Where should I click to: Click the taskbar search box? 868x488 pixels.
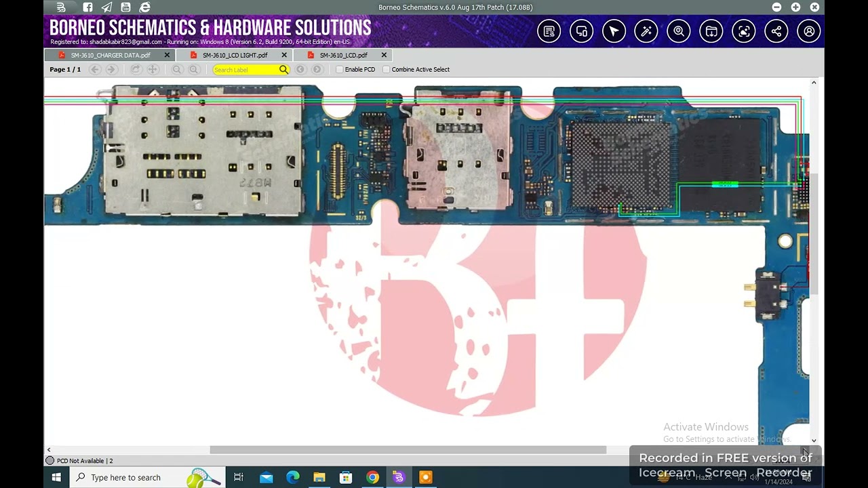click(148, 477)
